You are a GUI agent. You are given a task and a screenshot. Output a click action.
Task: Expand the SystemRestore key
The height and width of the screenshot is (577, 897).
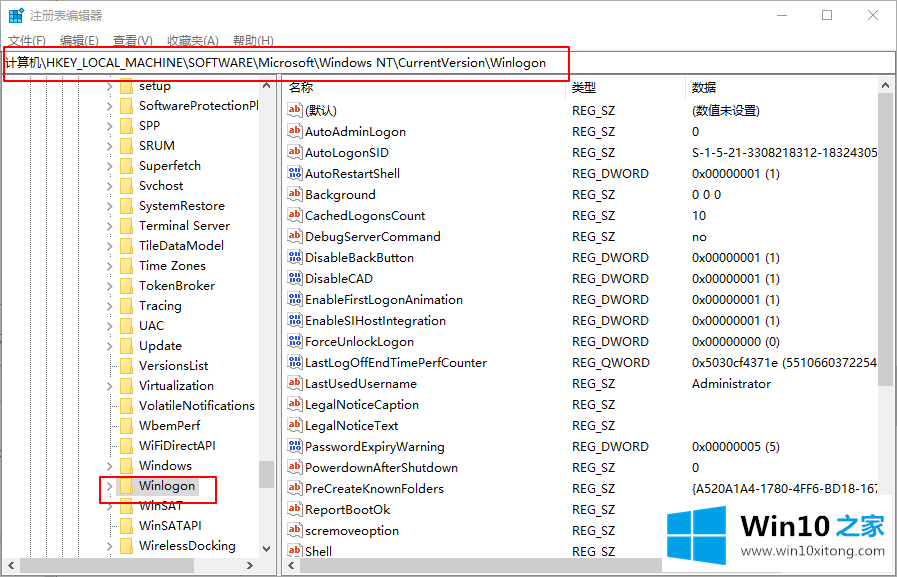tap(109, 206)
